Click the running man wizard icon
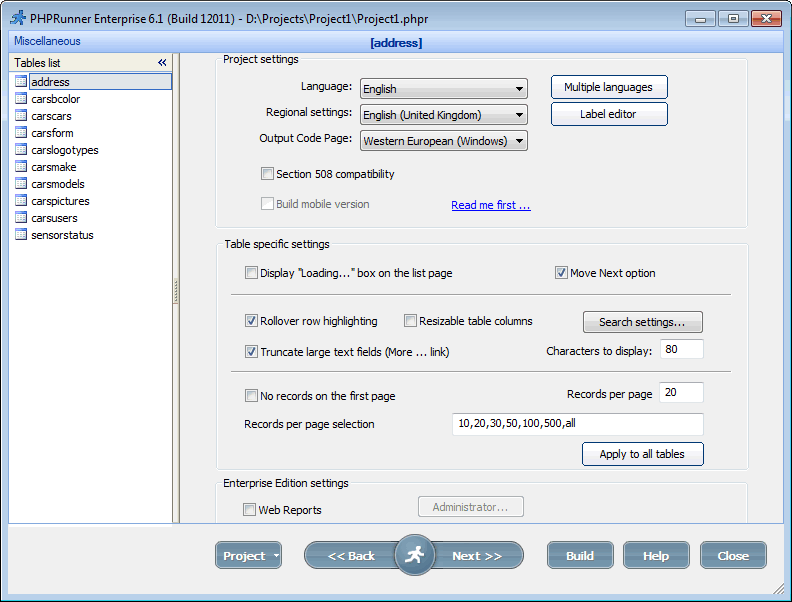792x602 pixels. [414, 555]
